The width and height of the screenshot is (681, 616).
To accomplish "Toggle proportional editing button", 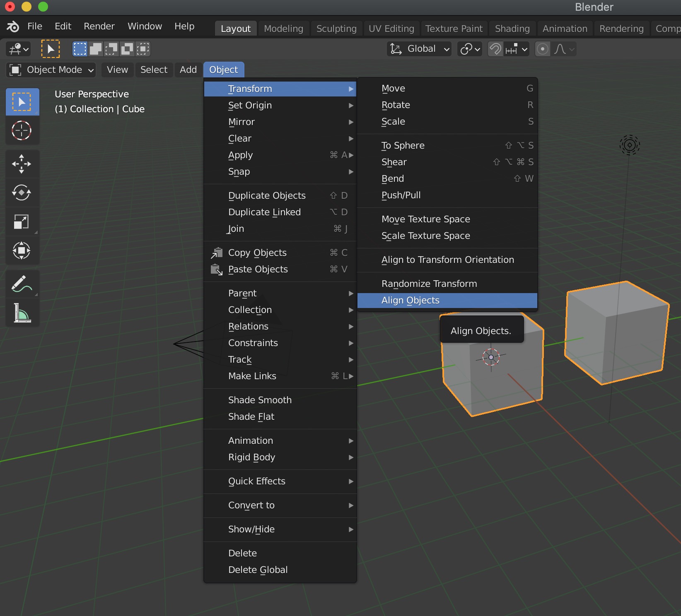I will [542, 49].
